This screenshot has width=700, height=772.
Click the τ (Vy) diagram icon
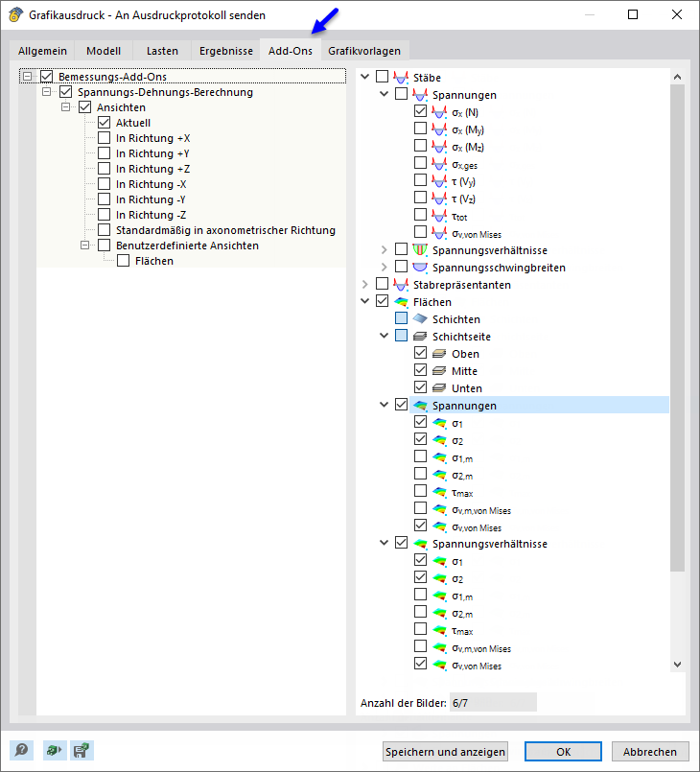pyautogui.click(x=439, y=181)
